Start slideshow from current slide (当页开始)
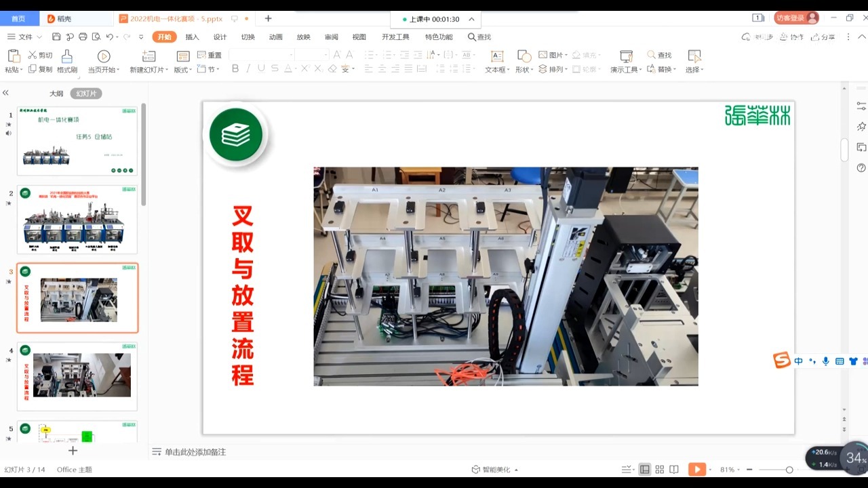This screenshot has width=868, height=488. click(104, 61)
